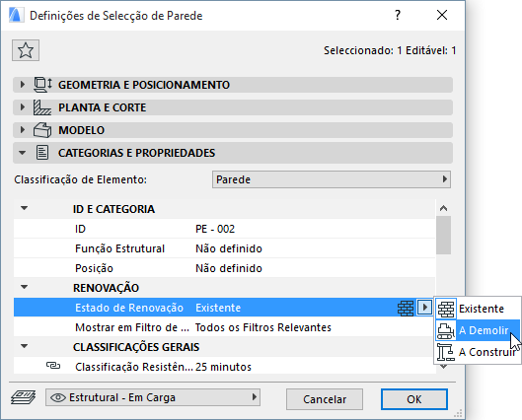Expand the Modelo panel
Image resolution: width=522 pixels, height=420 pixels.
click(23, 130)
